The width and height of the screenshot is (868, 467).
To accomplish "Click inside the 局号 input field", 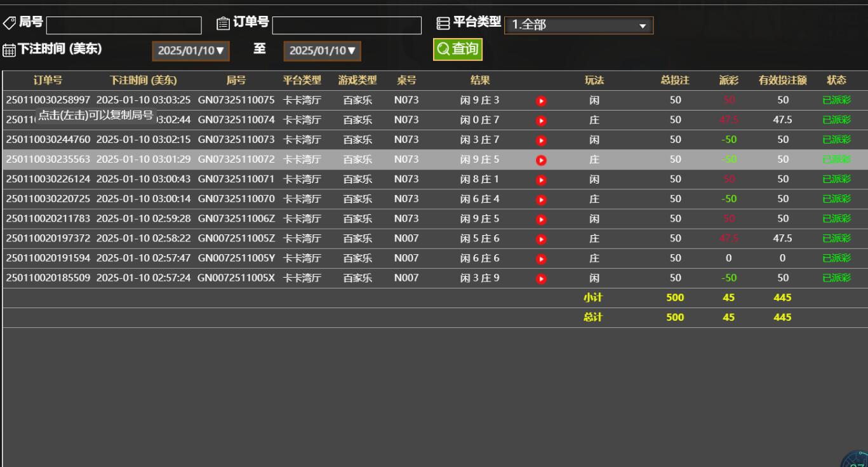I will click(124, 25).
